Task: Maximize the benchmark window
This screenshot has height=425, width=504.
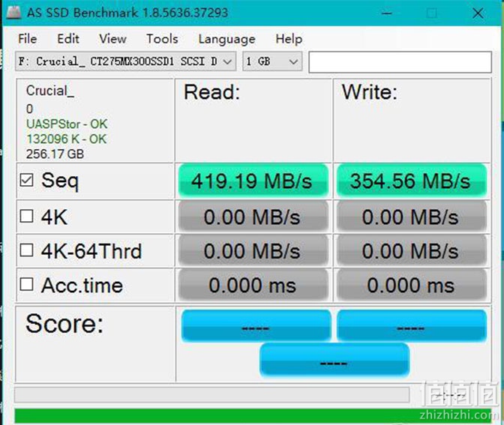Action: click(432, 13)
